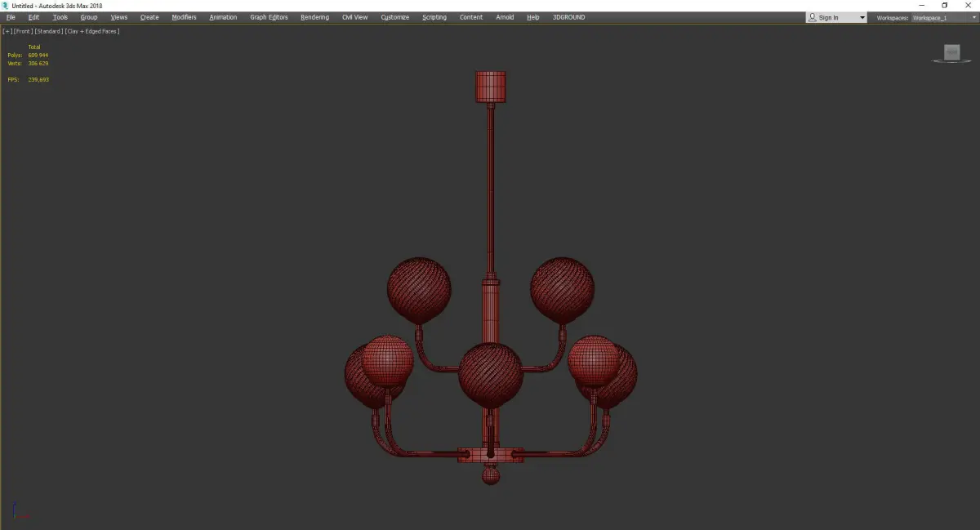Open the Modifiers menu
Screen dimensions: 980x530
(184, 17)
